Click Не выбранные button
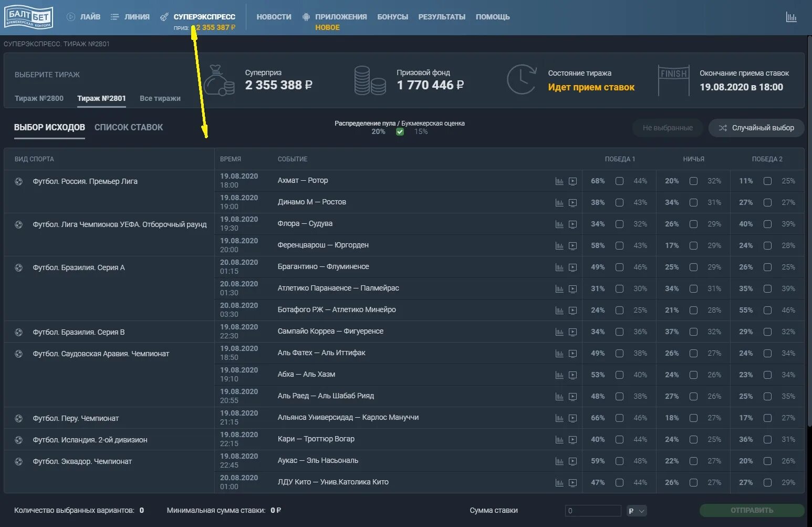 tap(668, 128)
